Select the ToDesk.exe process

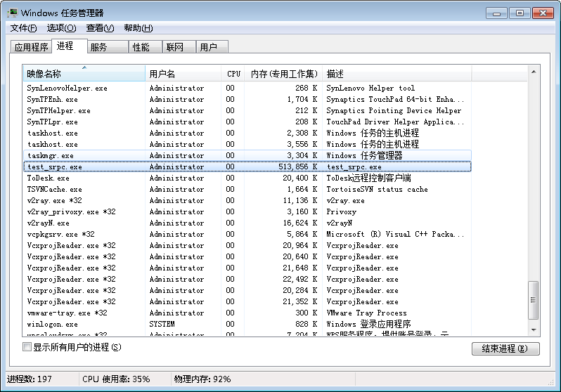247,178
